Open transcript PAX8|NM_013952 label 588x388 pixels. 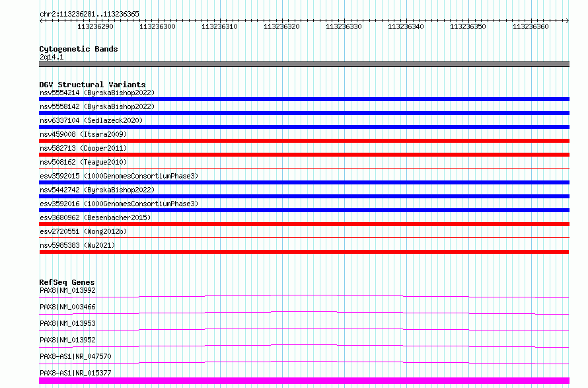pyautogui.click(x=67, y=340)
